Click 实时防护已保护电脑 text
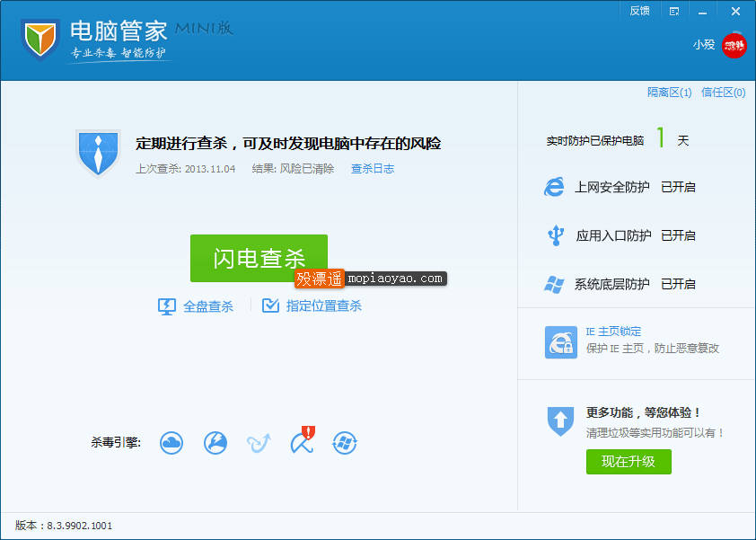 pyautogui.click(x=595, y=141)
